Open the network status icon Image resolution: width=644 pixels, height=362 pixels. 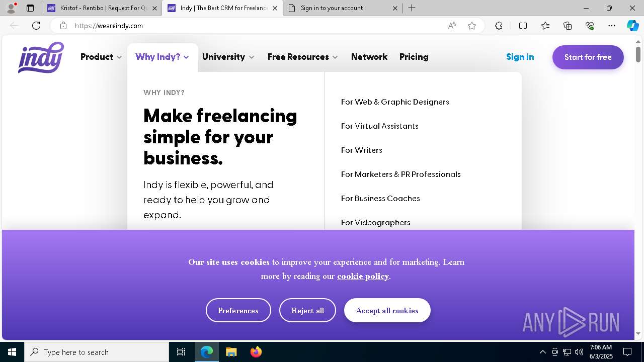[567, 352]
